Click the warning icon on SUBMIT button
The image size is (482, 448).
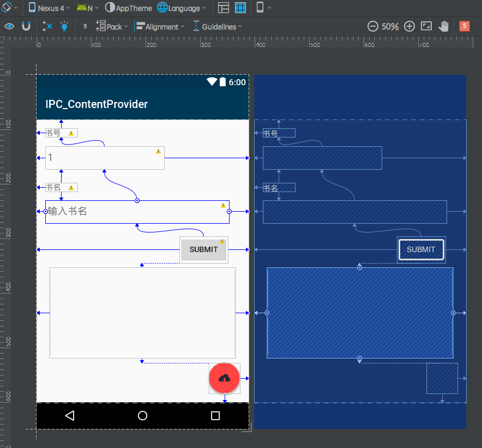pos(222,242)
